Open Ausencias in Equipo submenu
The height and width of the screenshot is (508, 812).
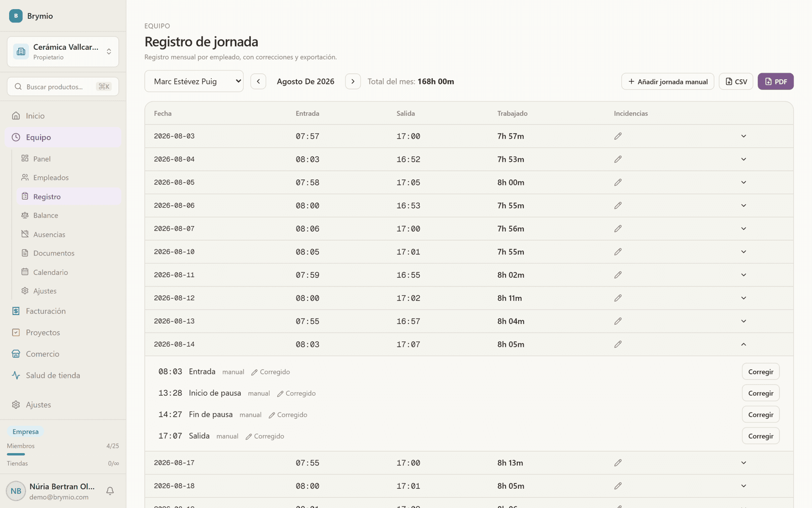[x=69, y=234]
